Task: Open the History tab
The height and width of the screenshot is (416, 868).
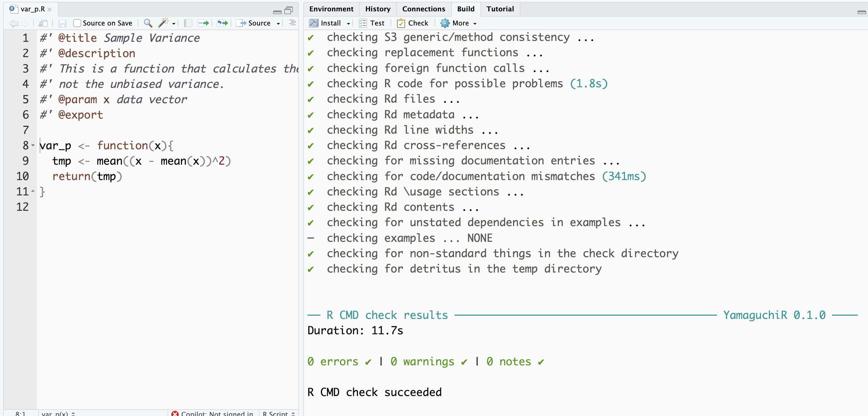Action: pyautogui.click(x=377, y=9)
